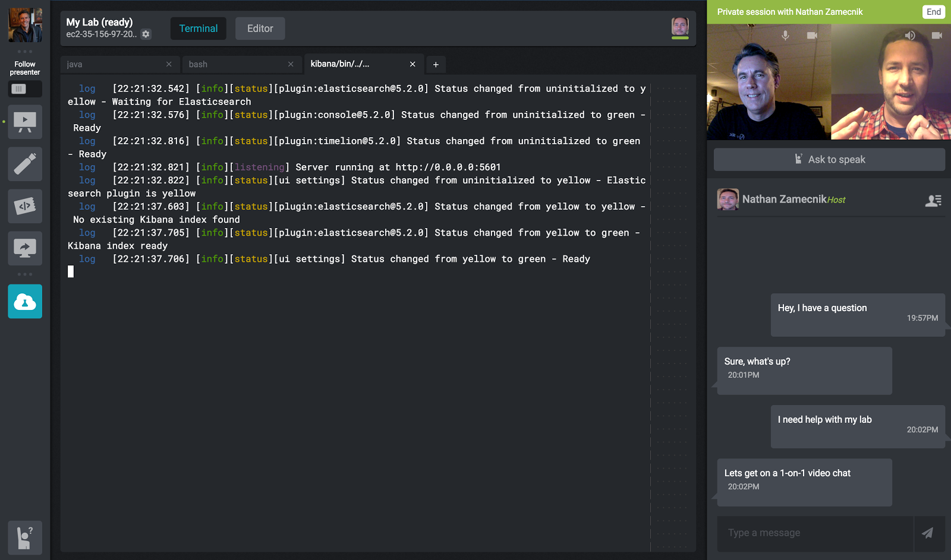Image resolution: width=951 pixels, height=560 pixels.
Task: Open the Editor view
Action: (x=260, y=29)
